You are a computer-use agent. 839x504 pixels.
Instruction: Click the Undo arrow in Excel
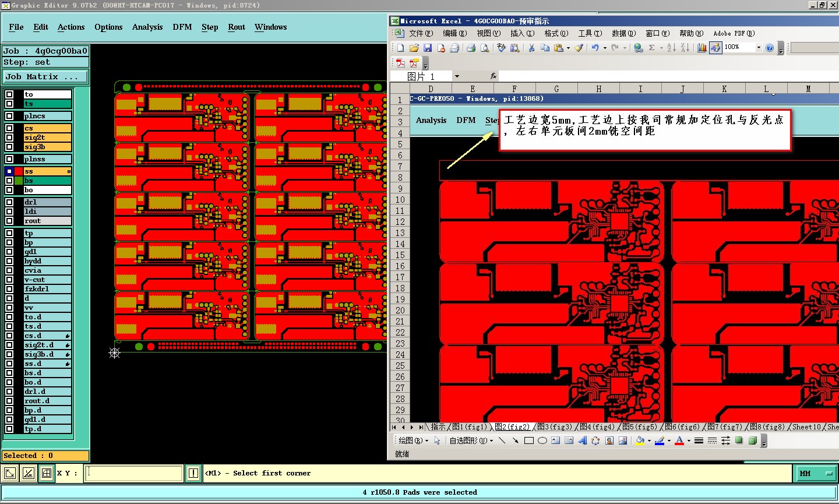coord(595,48)
